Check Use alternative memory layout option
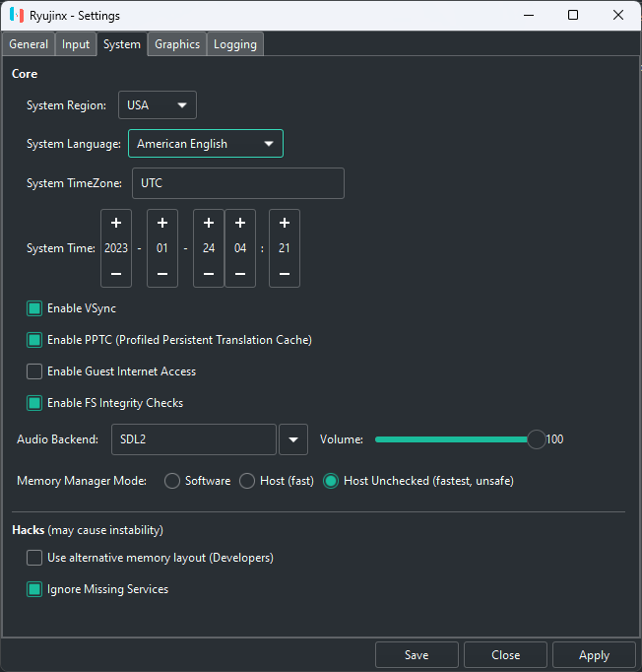642x672 pixels. coord(34,558)
